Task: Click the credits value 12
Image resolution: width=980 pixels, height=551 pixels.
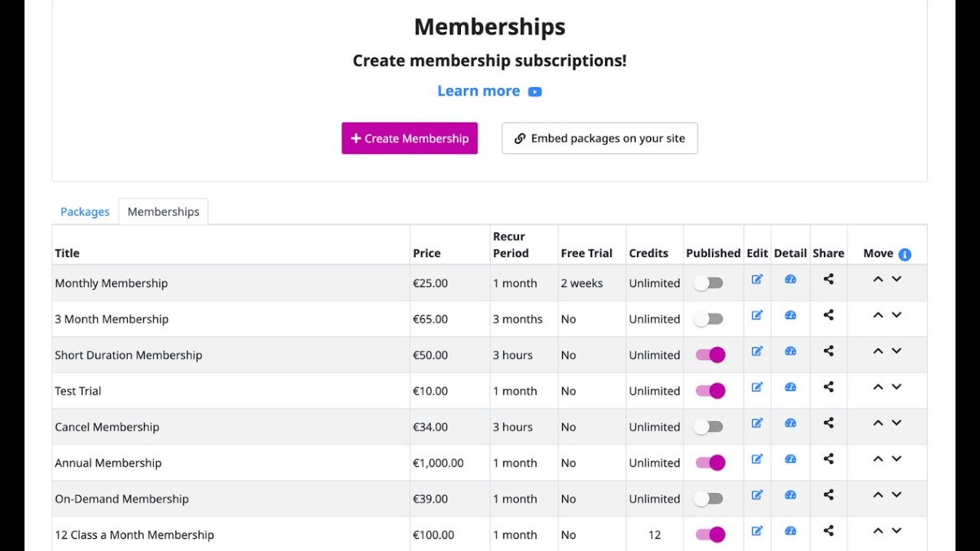Action: (655, 535)
